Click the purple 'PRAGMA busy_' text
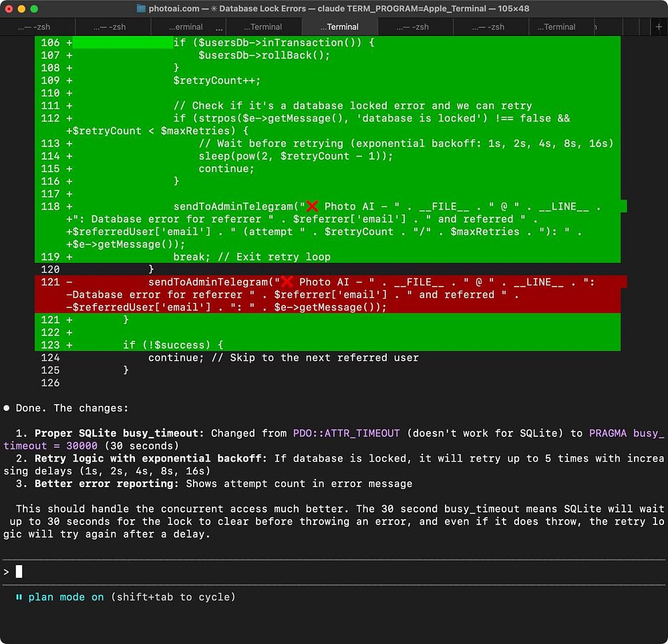This screenshot has width=668, height=644. (x=627, y=433)
